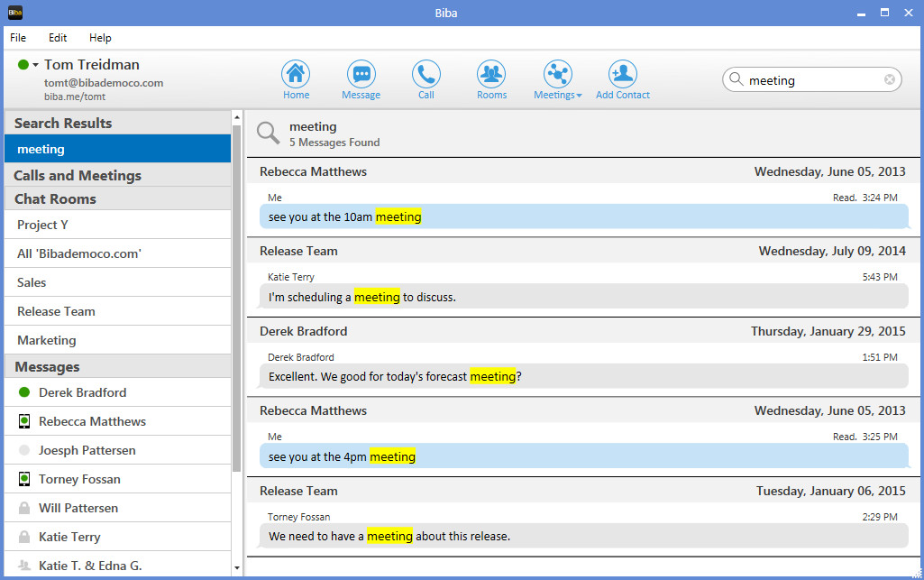Click the magnifier icon in search box

click(736, 79)
